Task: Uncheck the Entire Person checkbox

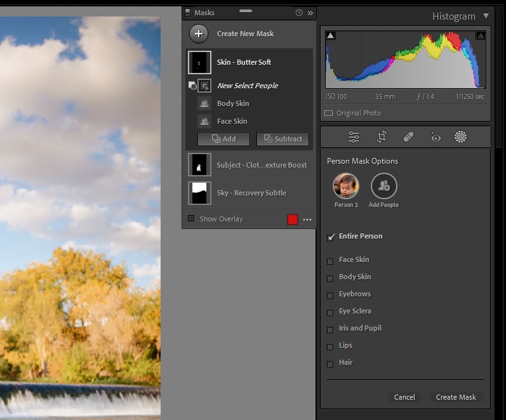Action: tap(330, 237)
